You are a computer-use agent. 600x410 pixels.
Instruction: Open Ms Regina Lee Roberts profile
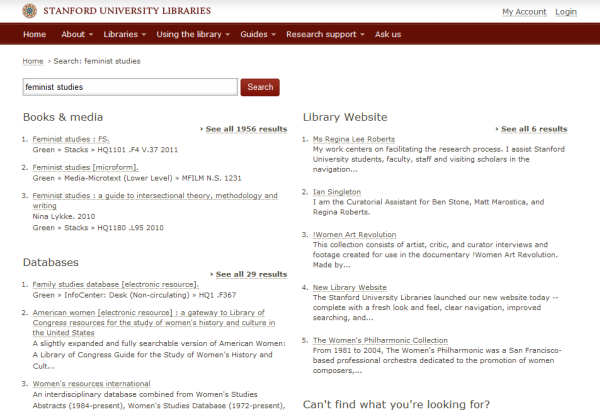point(354,139)
